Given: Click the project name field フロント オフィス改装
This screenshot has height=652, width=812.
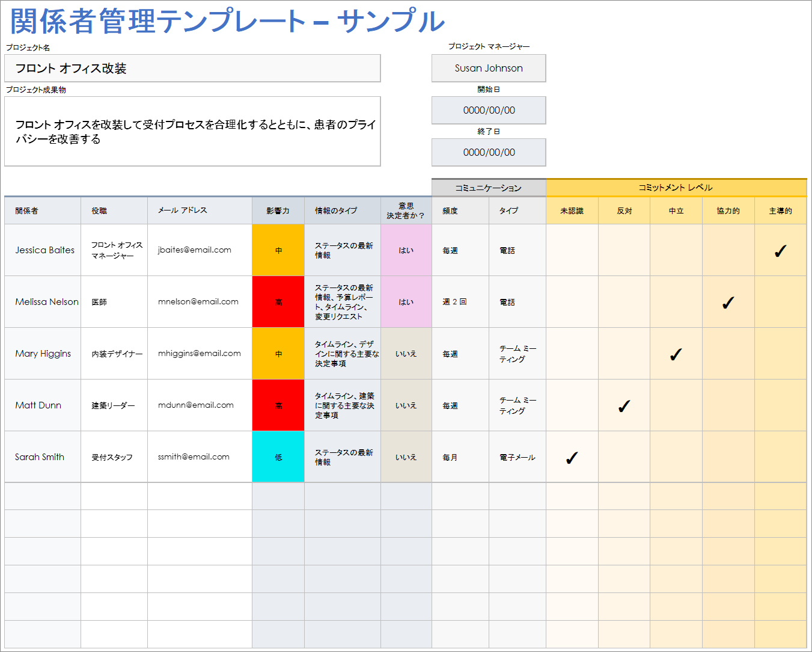Looking at the screenshot, I should pyautogui.click(x=192, y=68).
